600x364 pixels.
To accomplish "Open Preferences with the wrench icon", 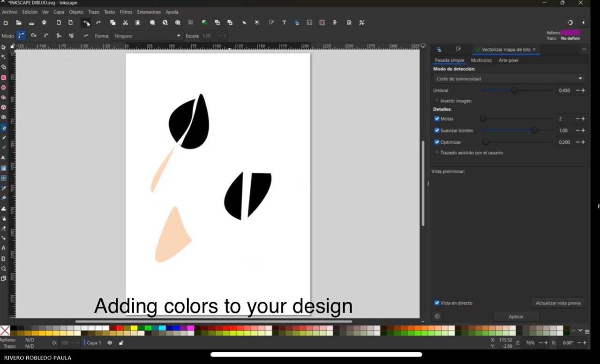I will tap(361, 22).
